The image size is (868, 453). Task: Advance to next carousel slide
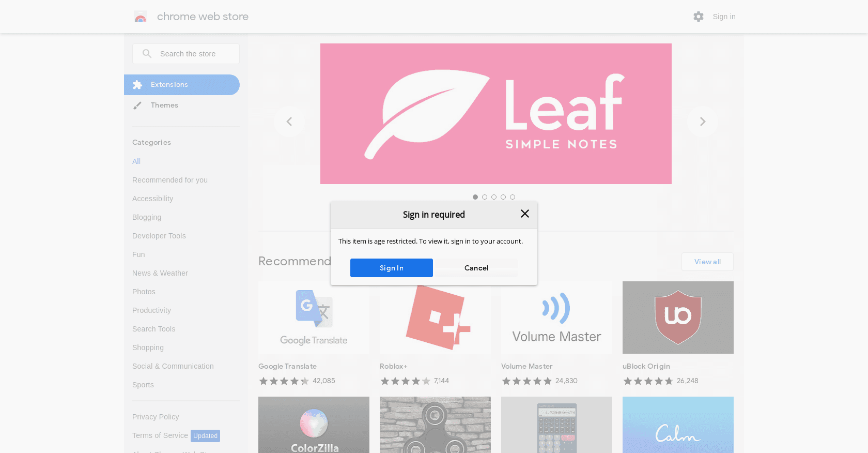[703, 122]
